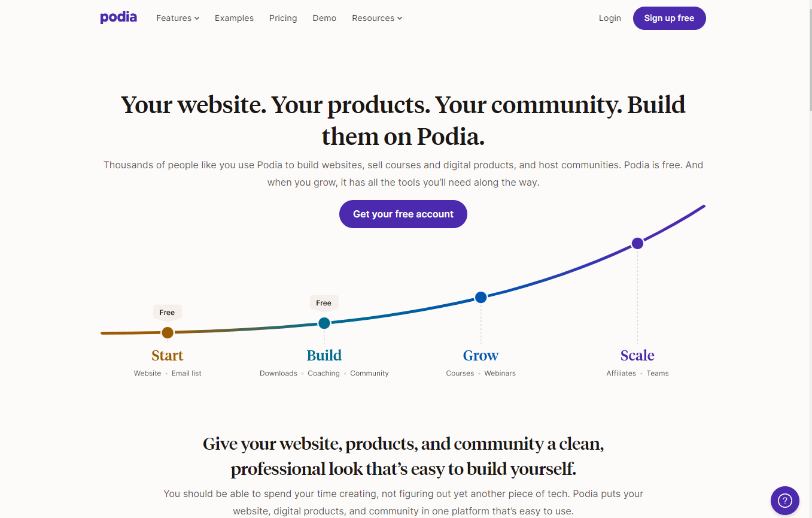Open the Examples page

click(234, 18)
